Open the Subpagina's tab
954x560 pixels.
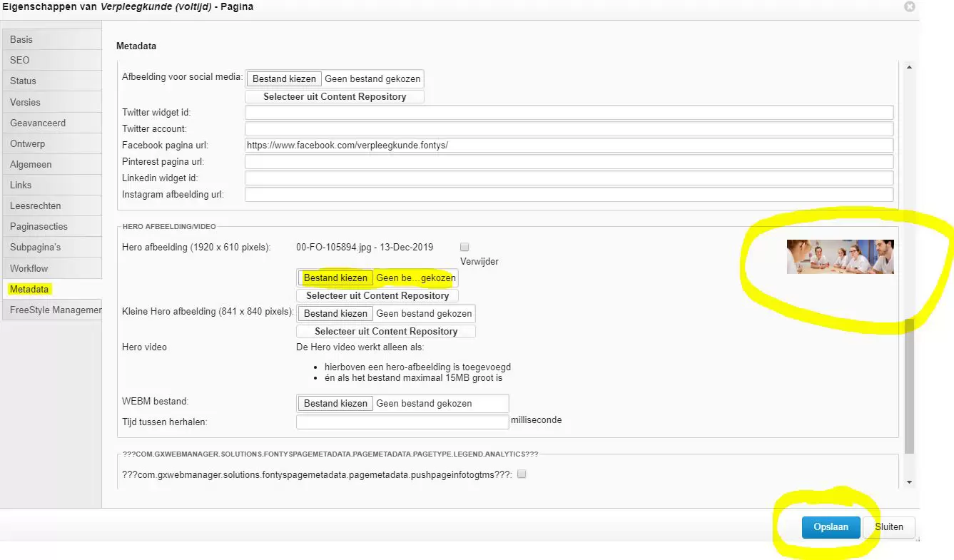click(51, 247)
